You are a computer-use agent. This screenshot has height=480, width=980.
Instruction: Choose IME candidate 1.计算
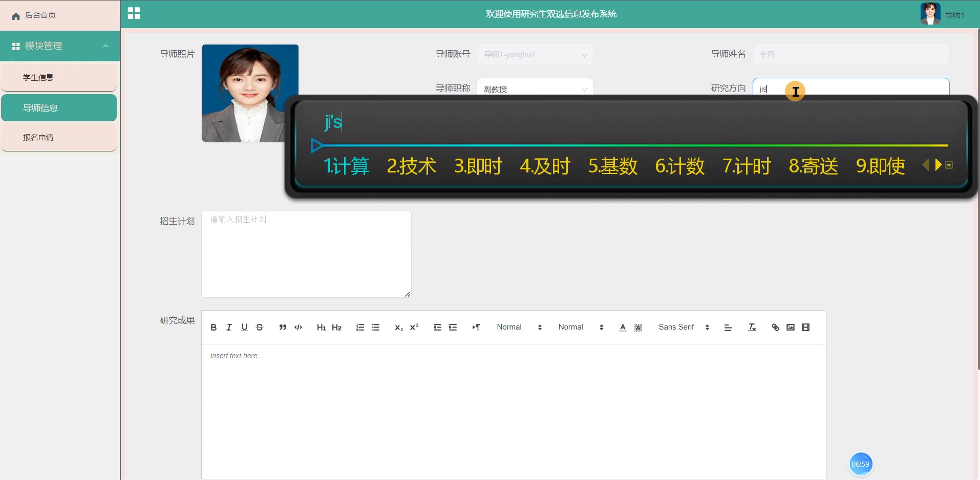(346, 166)
